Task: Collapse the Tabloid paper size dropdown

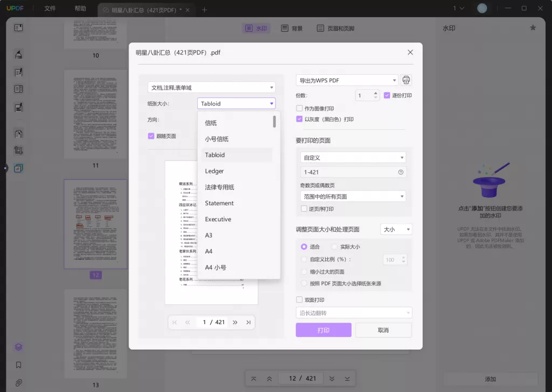Action: point(236,104)
